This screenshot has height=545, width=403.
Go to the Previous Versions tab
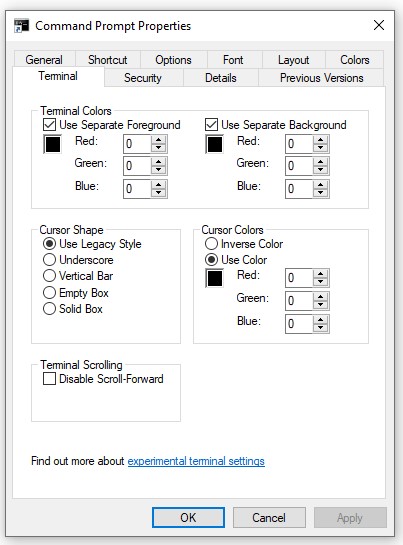(x=321, y=78)
